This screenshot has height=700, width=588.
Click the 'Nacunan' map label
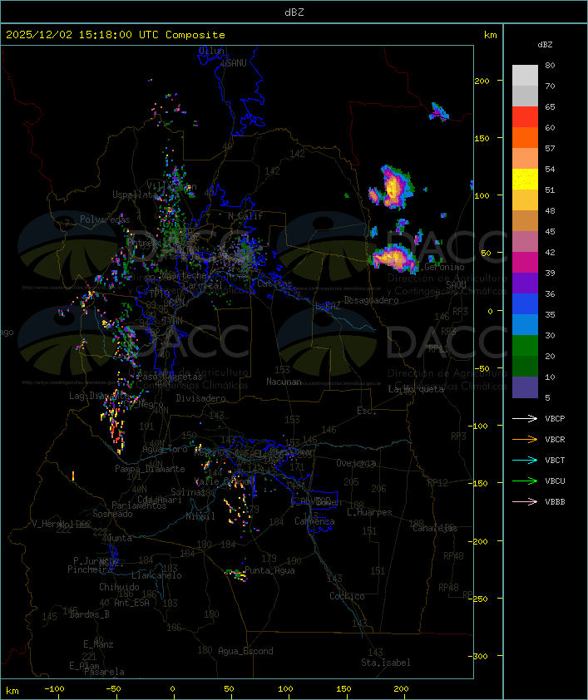pyautogui.click(x=284, y=382)
